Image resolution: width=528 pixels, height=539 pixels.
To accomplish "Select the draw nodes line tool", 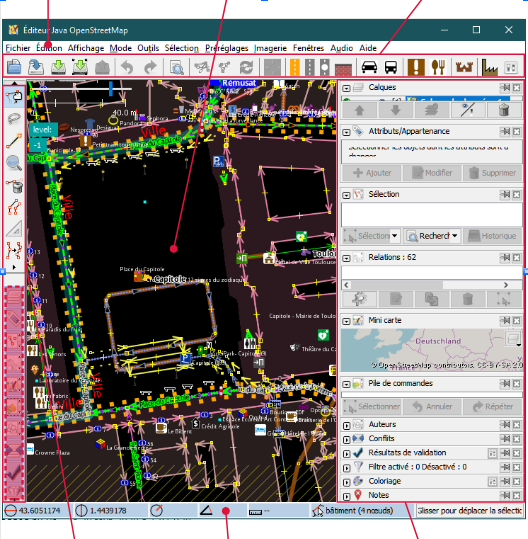I will point(14,141).
